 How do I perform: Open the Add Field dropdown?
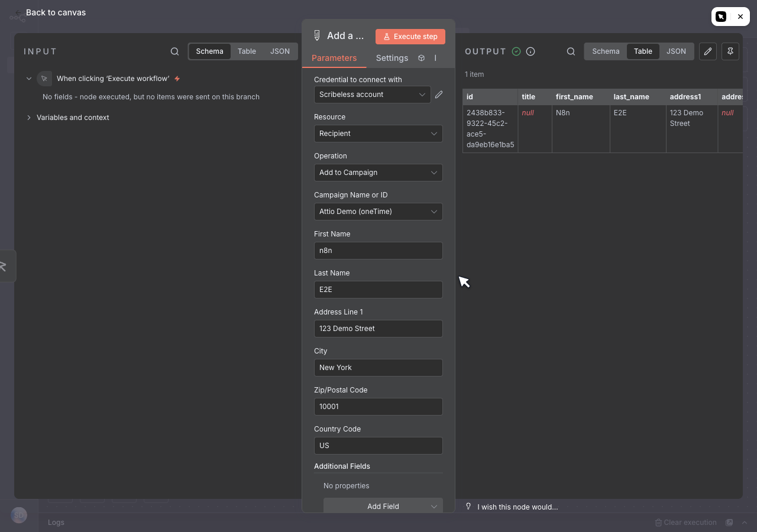coord(383,506)
